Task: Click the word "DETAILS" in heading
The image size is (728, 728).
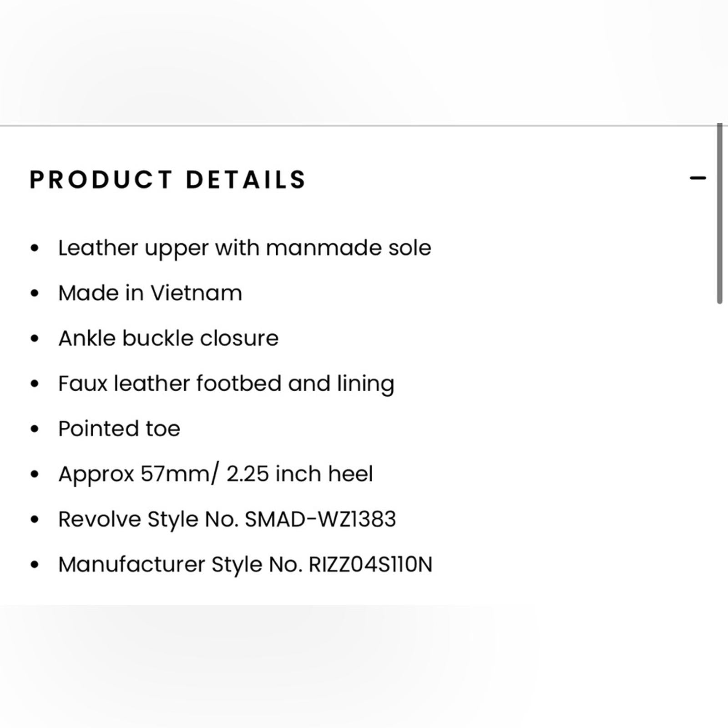Action: click(246, 179)
